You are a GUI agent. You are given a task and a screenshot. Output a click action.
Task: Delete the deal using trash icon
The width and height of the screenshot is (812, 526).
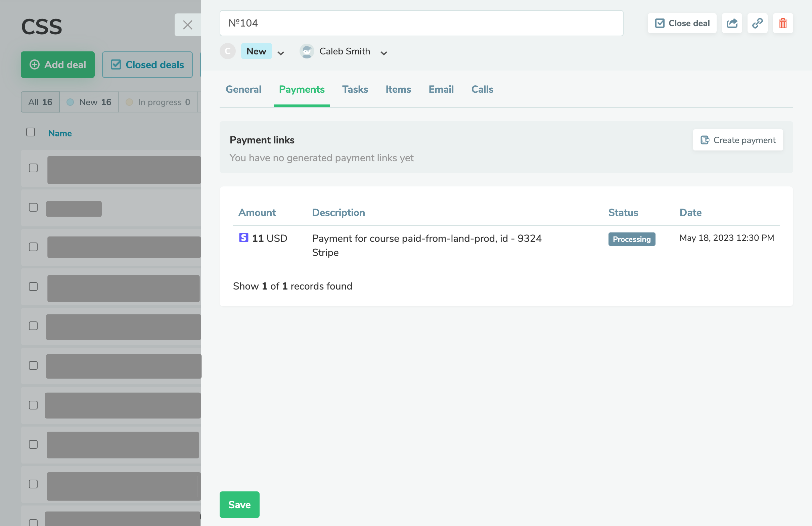click(x=783, y=23)
